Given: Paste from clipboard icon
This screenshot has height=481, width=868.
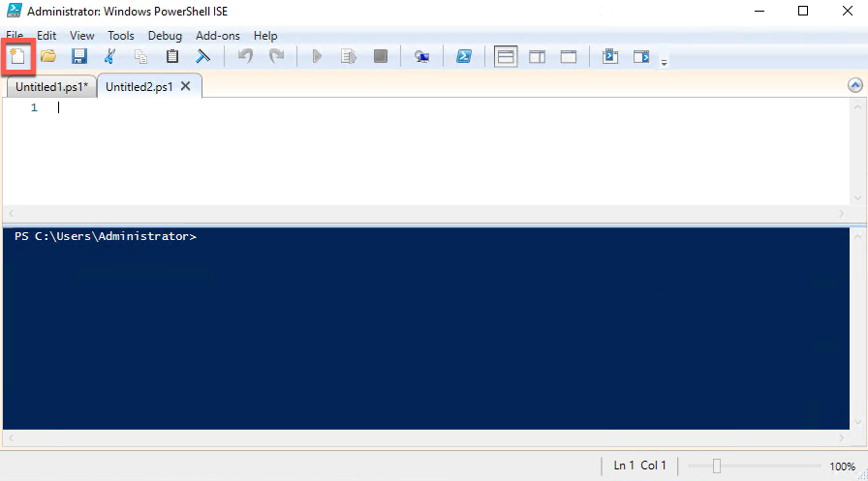Looking at the screenshot, I should (x=172, y=56).
